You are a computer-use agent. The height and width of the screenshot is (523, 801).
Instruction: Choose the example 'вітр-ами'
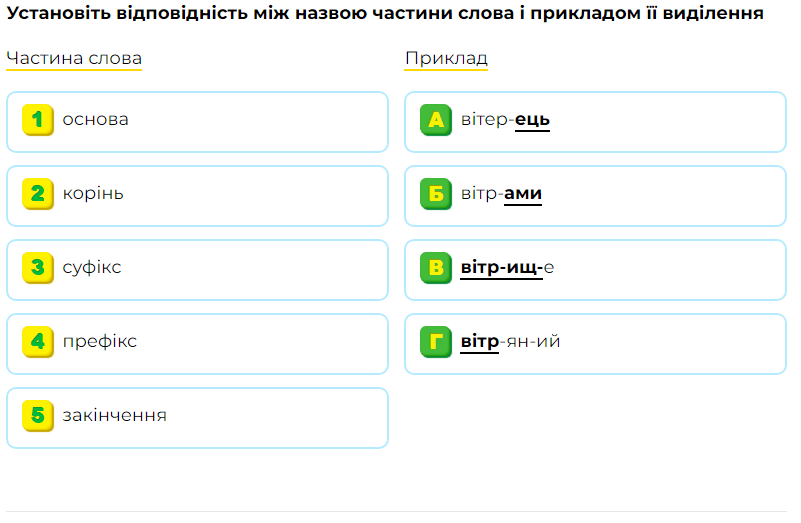pos(595,196)
